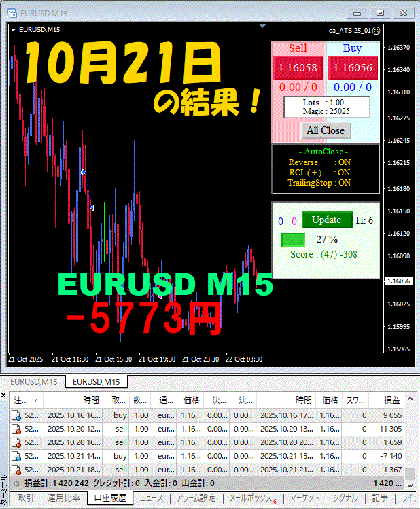Open the ニュース terminal tab

[152, 498]
